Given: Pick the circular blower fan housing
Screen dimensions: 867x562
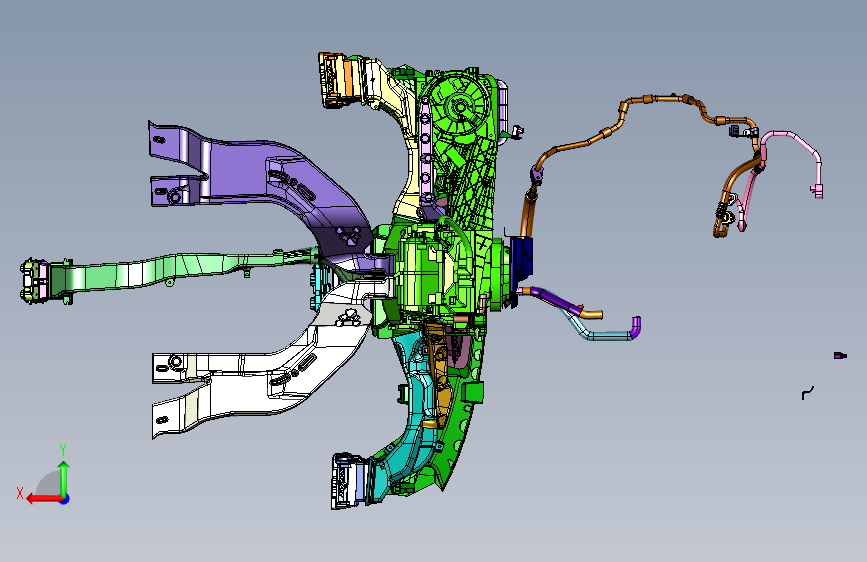Looking at the screenshot, I should 458,106.
